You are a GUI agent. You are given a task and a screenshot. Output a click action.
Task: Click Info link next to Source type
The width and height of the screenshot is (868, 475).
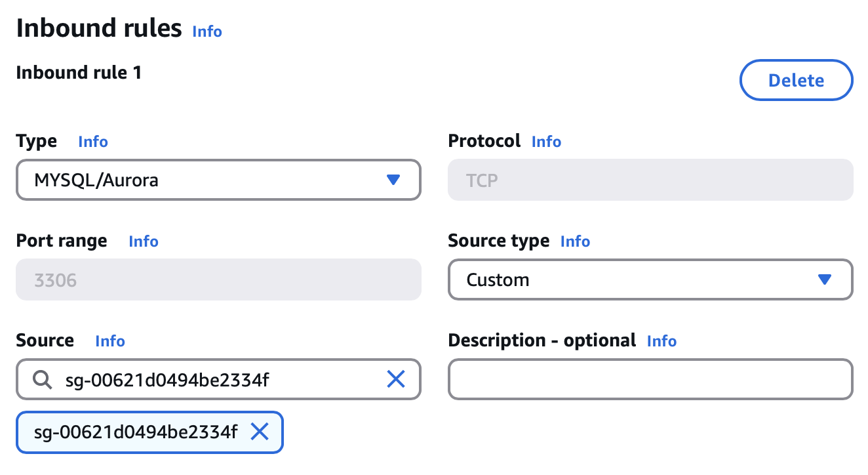click(575, 241)
